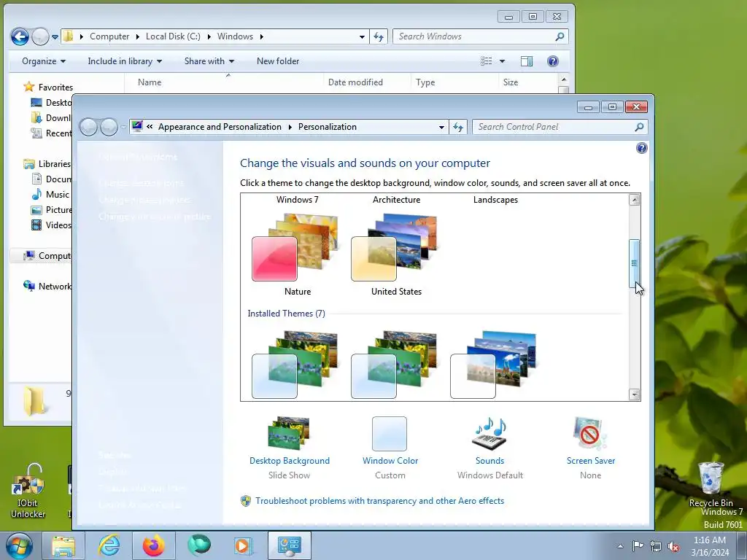Expand the view options dropdown arrow
The height and width of the screenshot is (560, 747).
[x=502, y=61]
